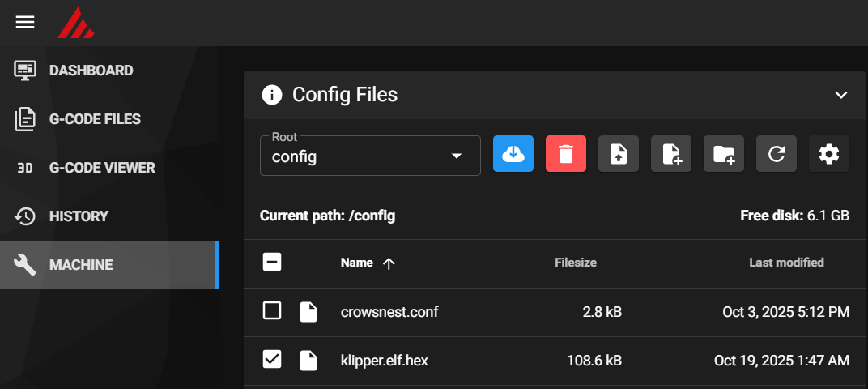
Task: Refresh the config file list
Action: coord(777,154)
